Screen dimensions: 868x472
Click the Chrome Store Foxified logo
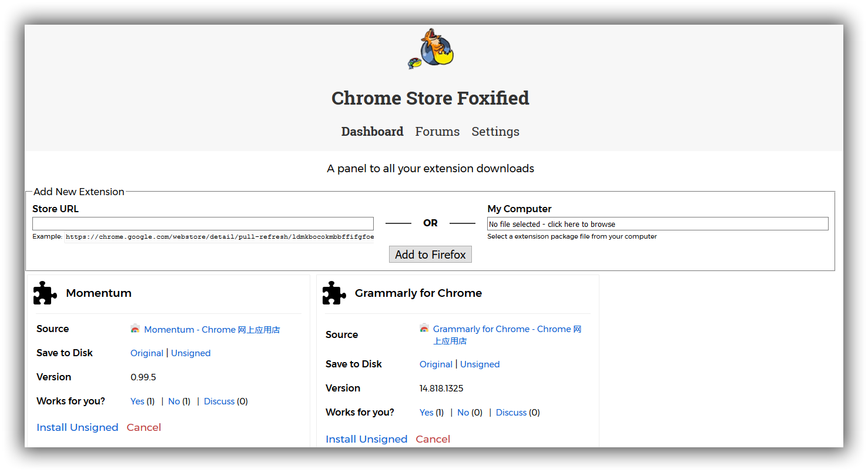click(x=430, y=49)
